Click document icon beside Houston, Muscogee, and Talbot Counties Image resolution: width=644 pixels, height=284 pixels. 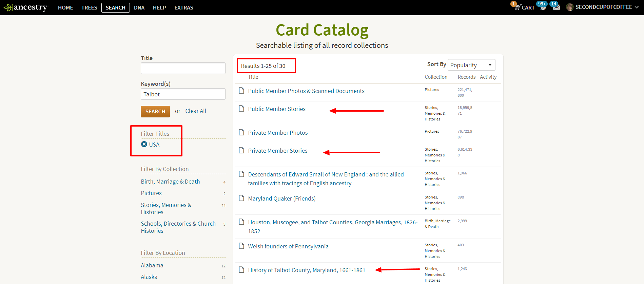241,222
